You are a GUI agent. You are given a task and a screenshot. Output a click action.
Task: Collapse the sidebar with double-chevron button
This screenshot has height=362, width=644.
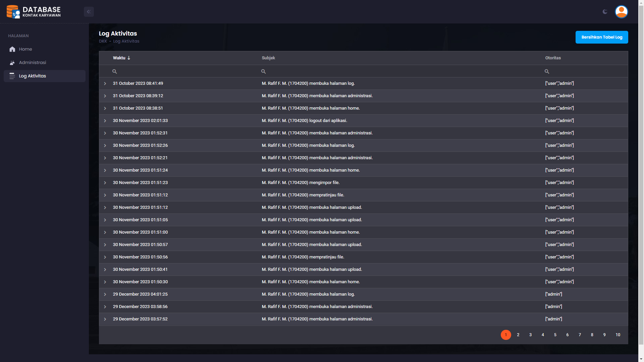click(89, 12)
